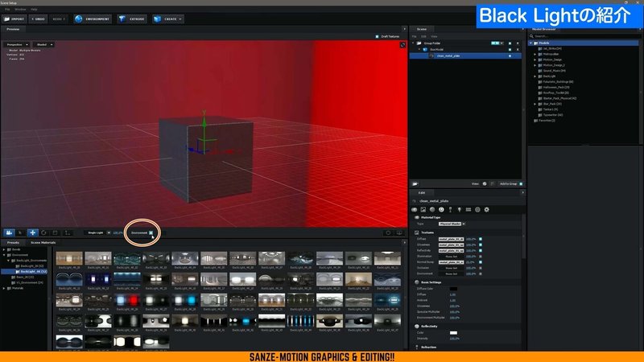Toggle visibility of BoxModel

510,50
